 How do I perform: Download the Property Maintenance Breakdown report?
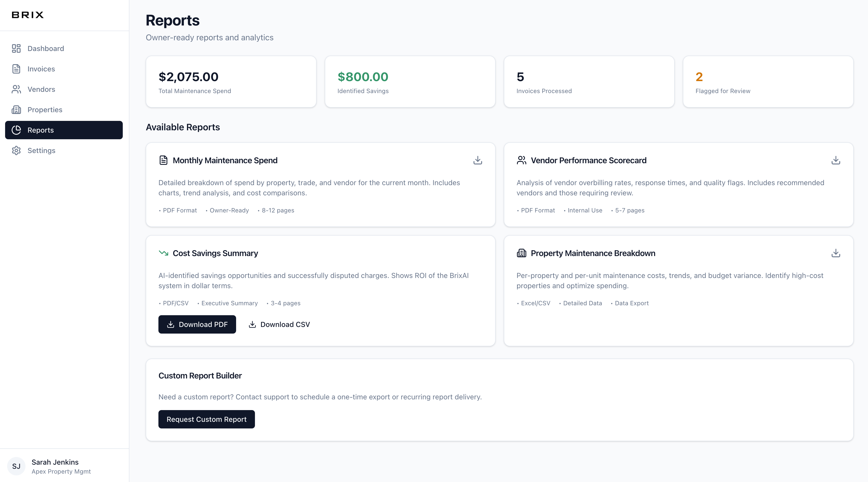[x=836, y=253]
